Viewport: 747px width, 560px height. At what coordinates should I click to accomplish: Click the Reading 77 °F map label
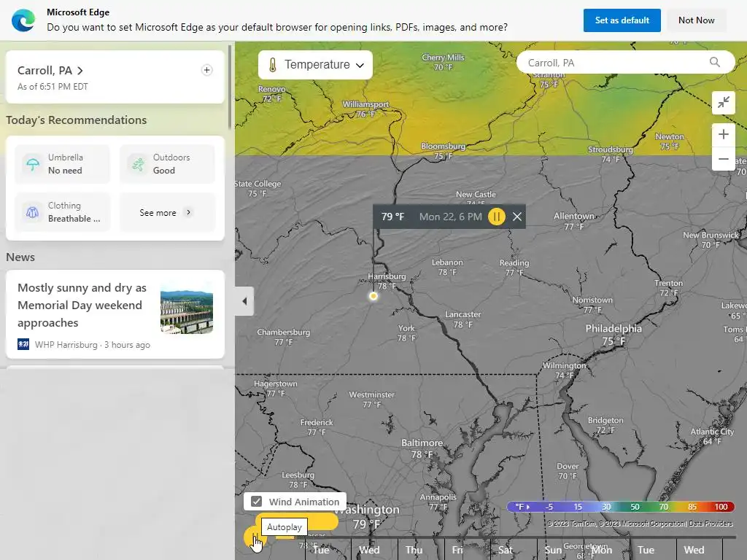point(514,268)
